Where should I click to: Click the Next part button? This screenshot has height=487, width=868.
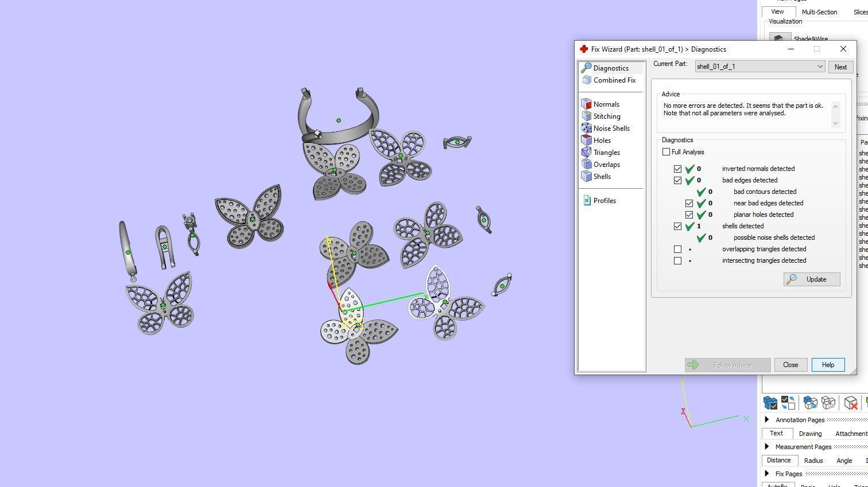pos(840,67)
